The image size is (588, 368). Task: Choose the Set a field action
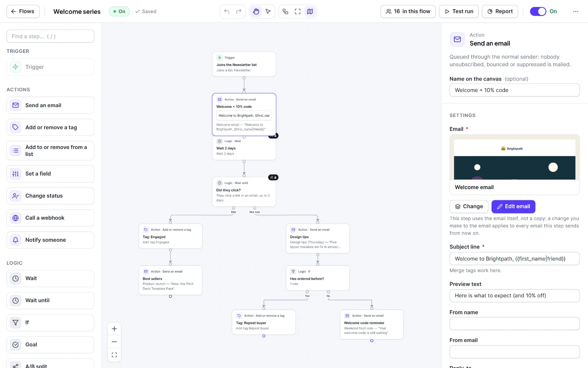pos(50,174)
